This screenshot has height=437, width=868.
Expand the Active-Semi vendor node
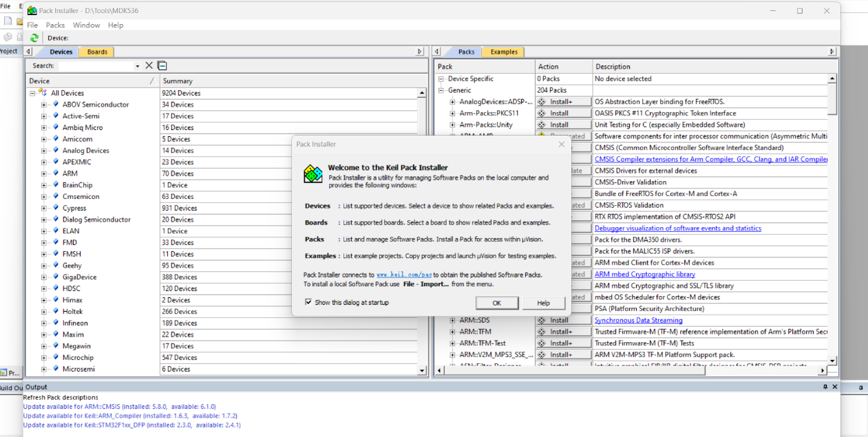pyautogui.click(x=44, y=116)
